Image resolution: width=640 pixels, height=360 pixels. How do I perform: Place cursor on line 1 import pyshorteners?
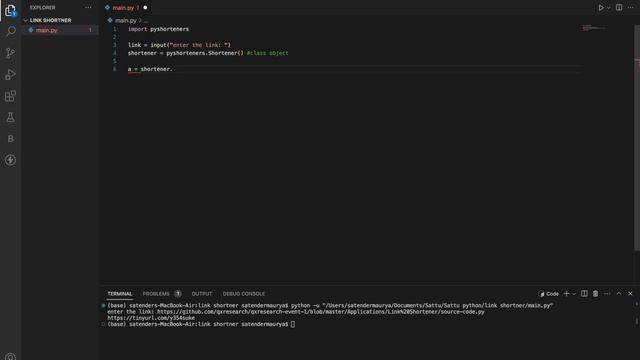pyautogui.click(x=158, y=29)
